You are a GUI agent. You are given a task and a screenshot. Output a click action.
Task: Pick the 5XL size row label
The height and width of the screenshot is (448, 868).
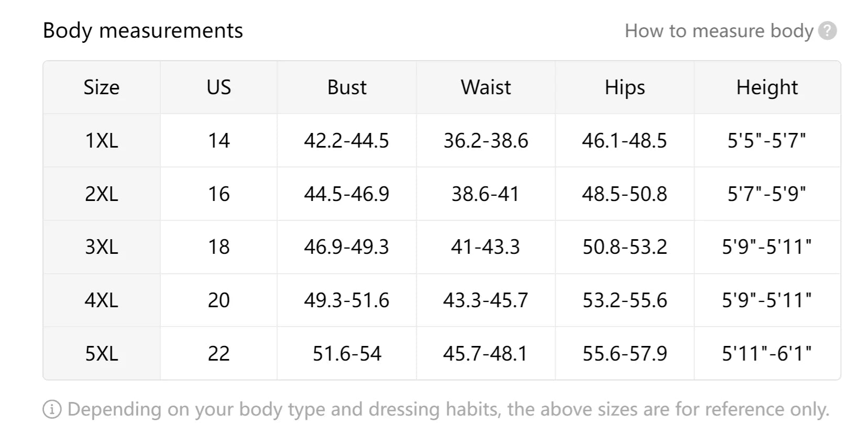click(102, 354)
